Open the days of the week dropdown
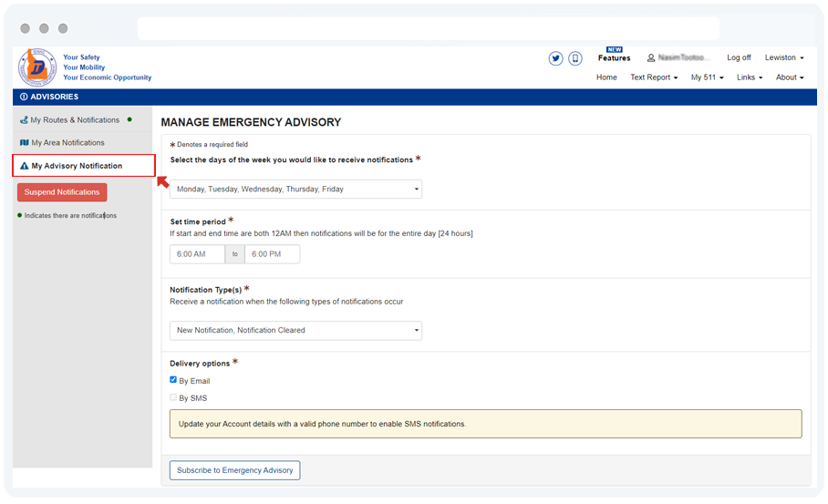Viewport: 828px width, 504px height. pos(295,189)
